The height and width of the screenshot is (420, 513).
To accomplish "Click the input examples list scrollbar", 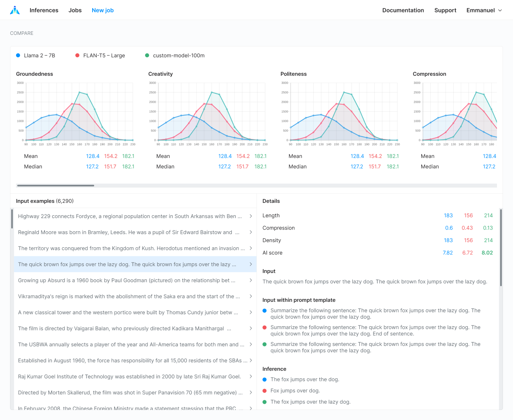I will tap(12, 219).
